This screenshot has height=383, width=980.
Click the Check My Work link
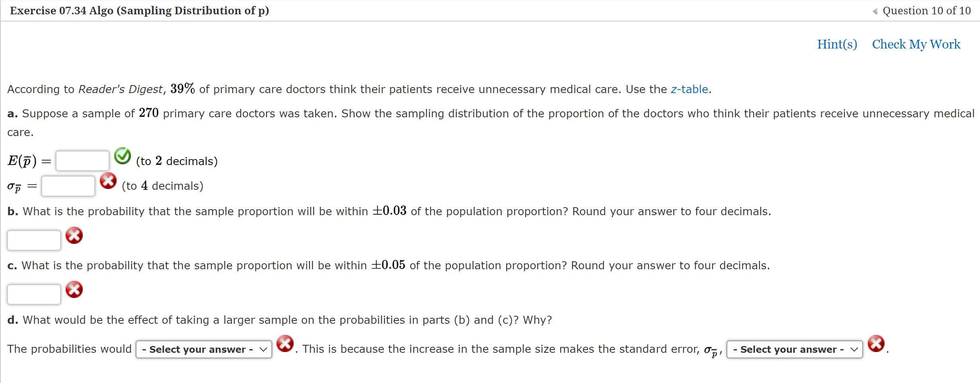click(x=916, y=45)
